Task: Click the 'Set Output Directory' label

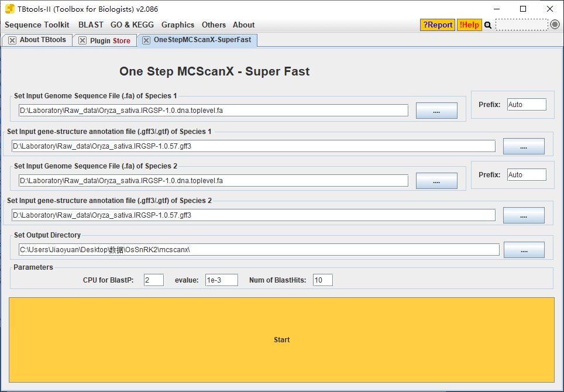Action: tap(47, 235)
